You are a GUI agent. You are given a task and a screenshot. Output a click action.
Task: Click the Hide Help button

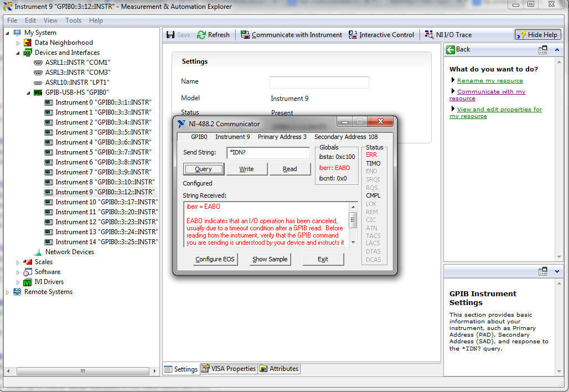[538, 35]
